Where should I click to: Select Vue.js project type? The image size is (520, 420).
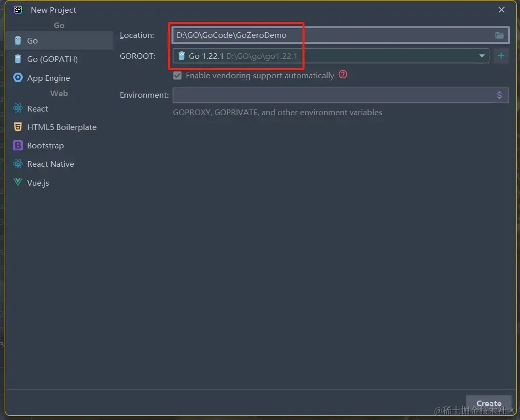[59, 183]
